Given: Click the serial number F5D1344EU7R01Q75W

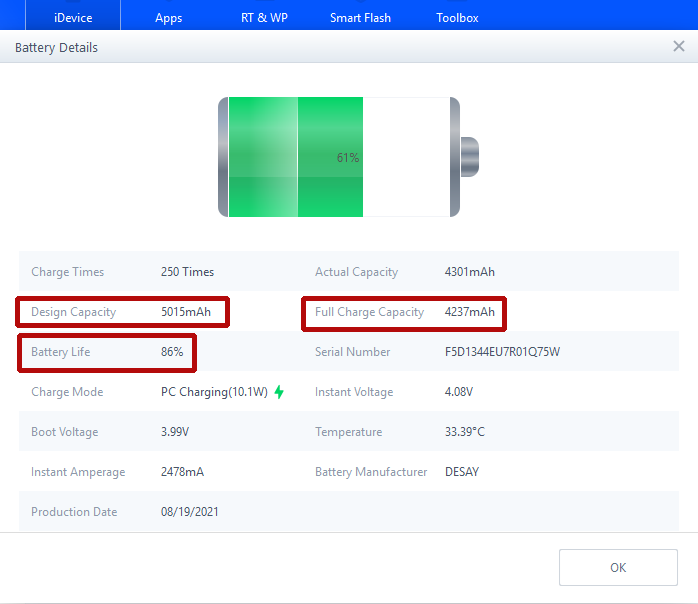Looking at the screenshot, I should click(502, 352).
